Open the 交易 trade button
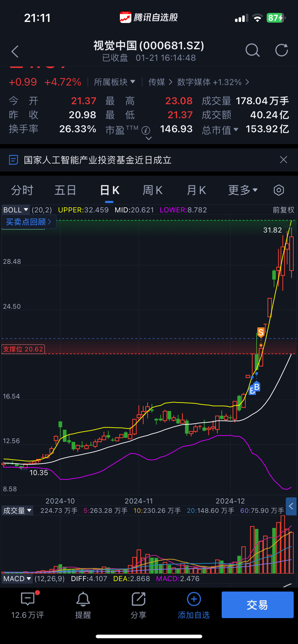This screenshot has width=298, height=644. 257,605
